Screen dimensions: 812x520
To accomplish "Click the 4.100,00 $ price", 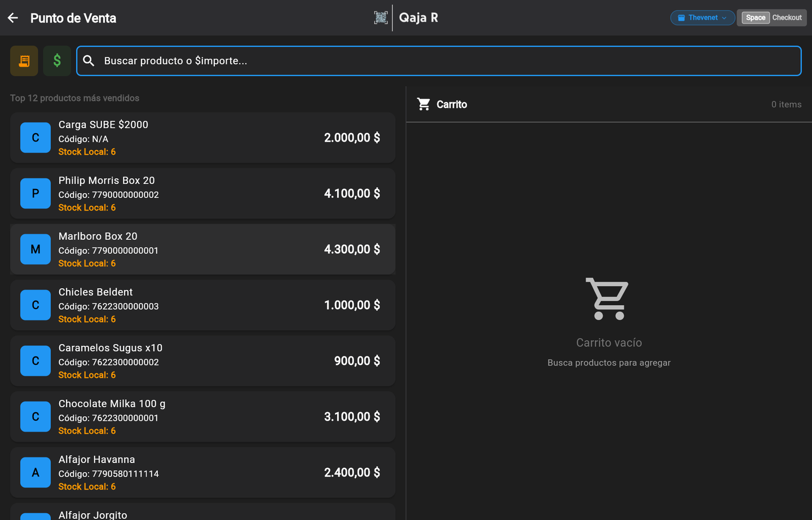I will [x=352, y=193].
